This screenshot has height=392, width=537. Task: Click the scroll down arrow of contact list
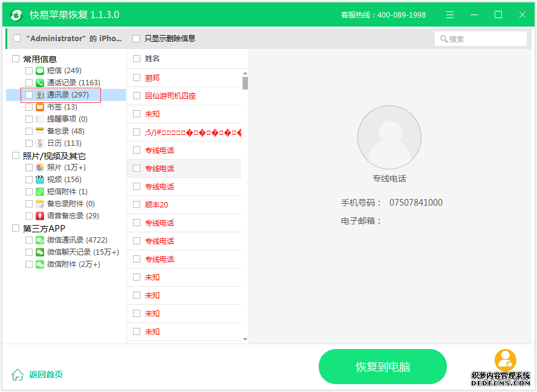(x=245, y=339)
